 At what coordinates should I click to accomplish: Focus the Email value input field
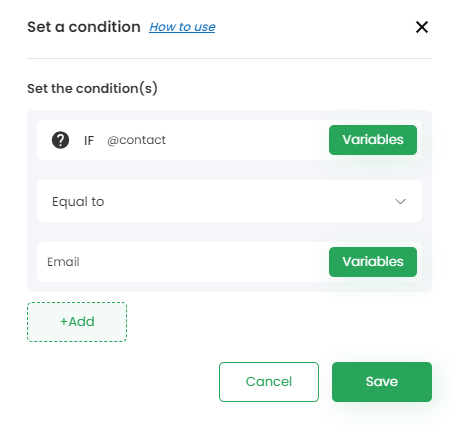pyautogui.click(x=183, y=262)
